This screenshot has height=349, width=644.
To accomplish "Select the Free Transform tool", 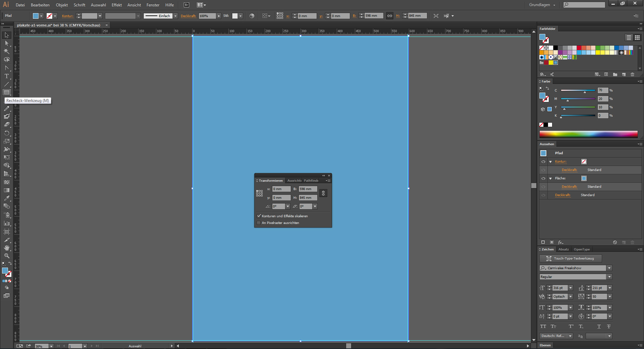I will pyautogui.click(x=6, y=157).
